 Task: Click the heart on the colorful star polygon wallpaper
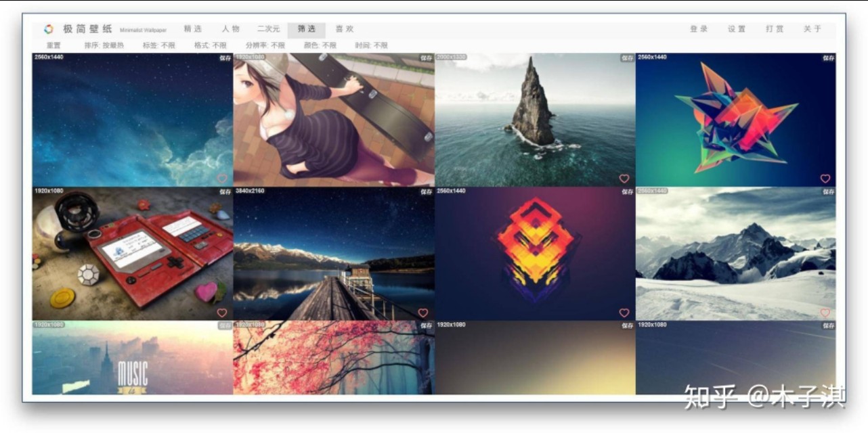(x=825, y=179)
